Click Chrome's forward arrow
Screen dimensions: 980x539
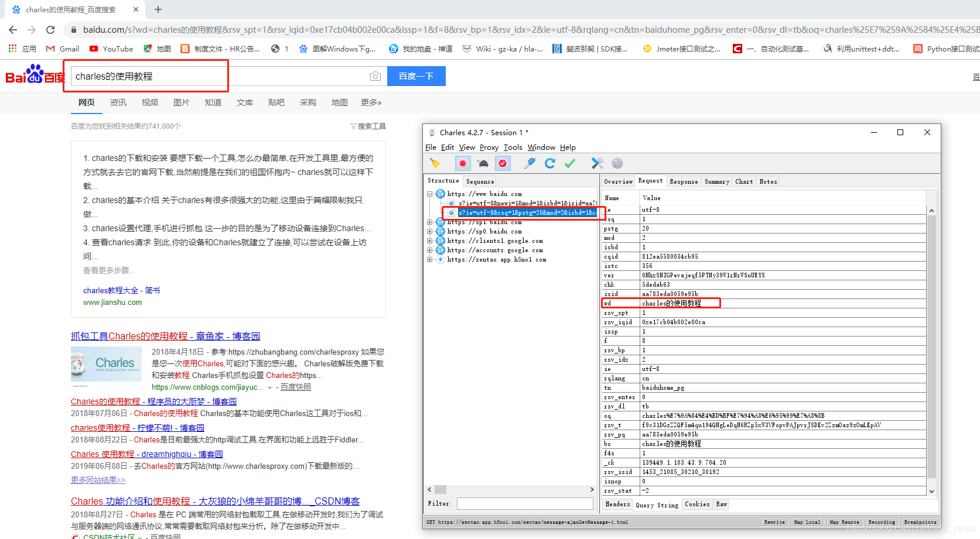(32, 29)
